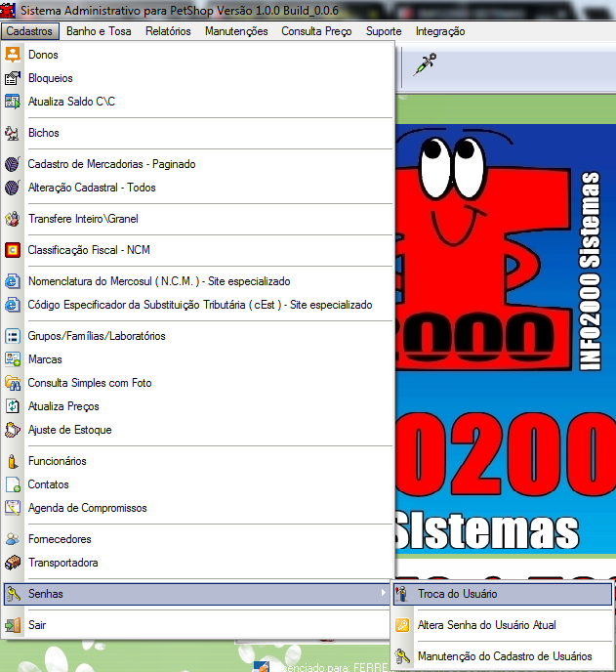
Task: Open the Integração menu
Action: pyautogui.click(x=440, y=31)
